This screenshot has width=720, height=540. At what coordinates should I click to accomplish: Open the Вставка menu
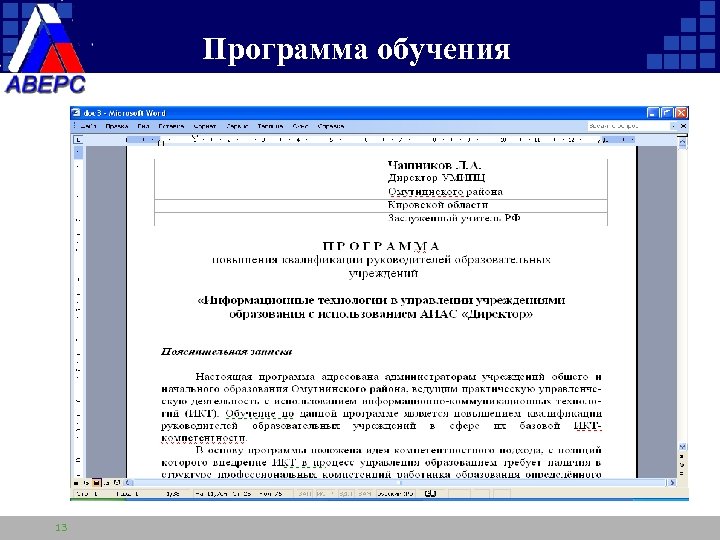(171, 126)
